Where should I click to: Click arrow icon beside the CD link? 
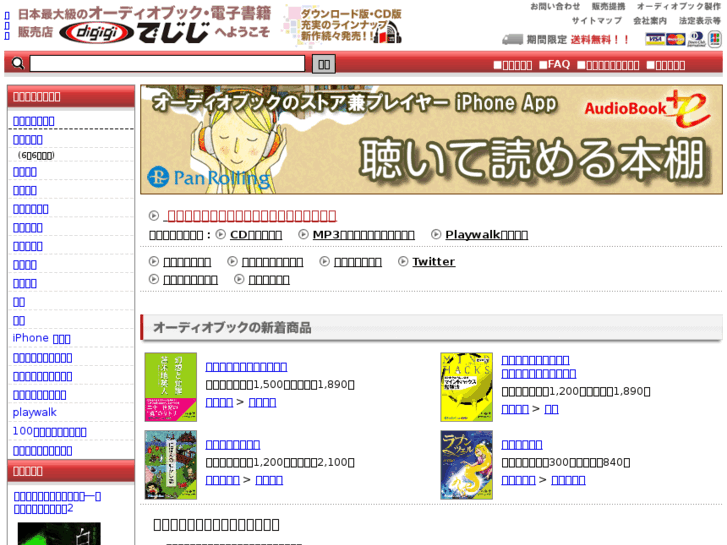(x=221, y=235)
